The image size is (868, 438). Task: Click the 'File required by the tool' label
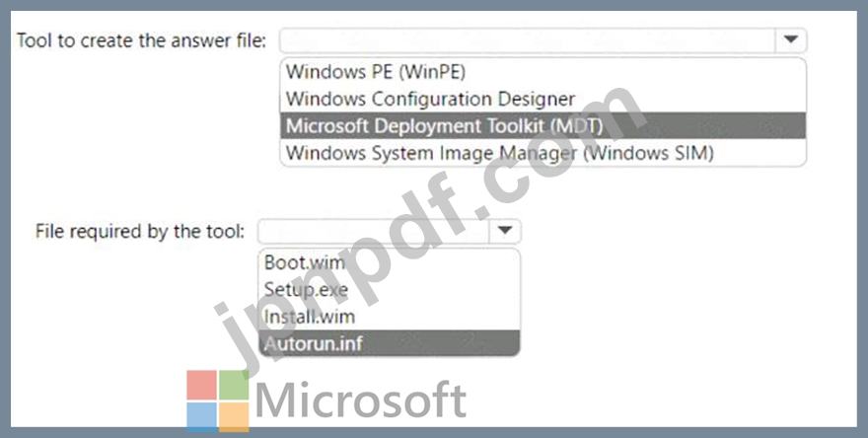coord(140,231)
